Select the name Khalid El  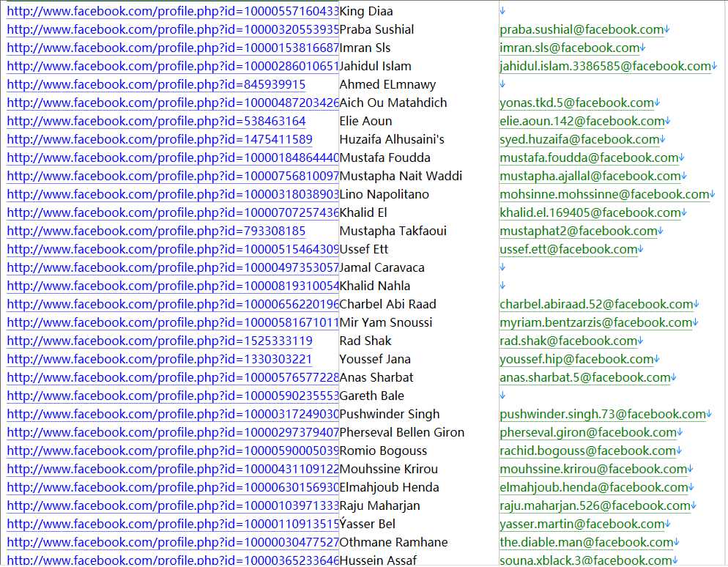click(x=363, y=212)
